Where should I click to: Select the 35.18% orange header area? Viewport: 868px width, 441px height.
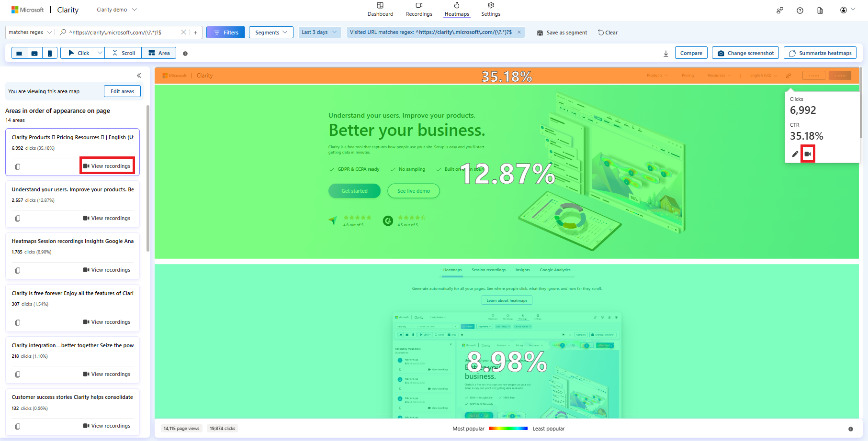coord(507,76)
